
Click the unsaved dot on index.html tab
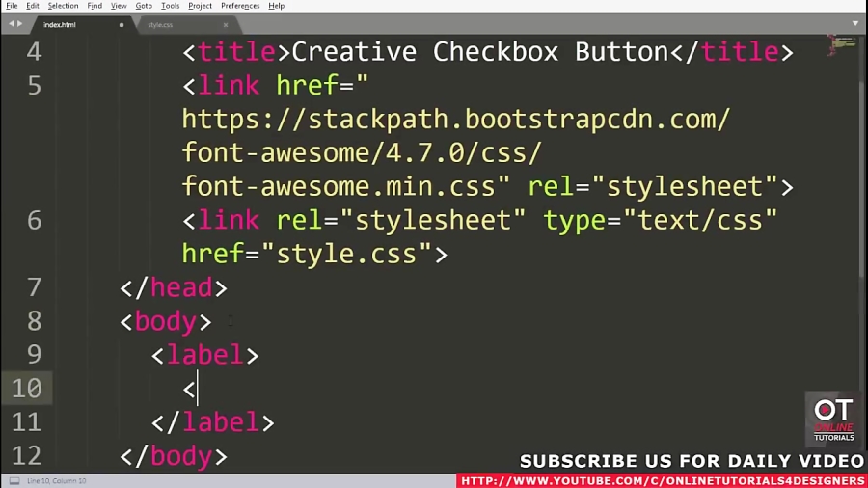coord(122,25)
